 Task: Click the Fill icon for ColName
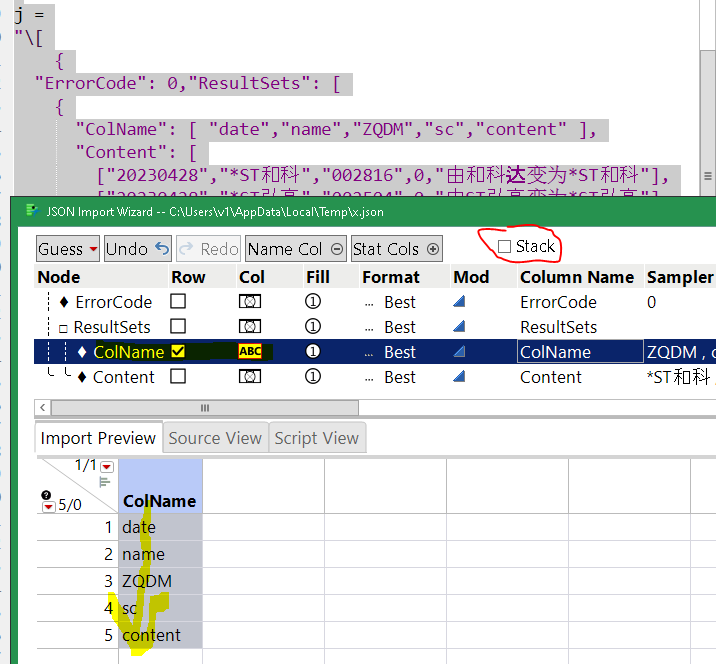tap(313, 351)
